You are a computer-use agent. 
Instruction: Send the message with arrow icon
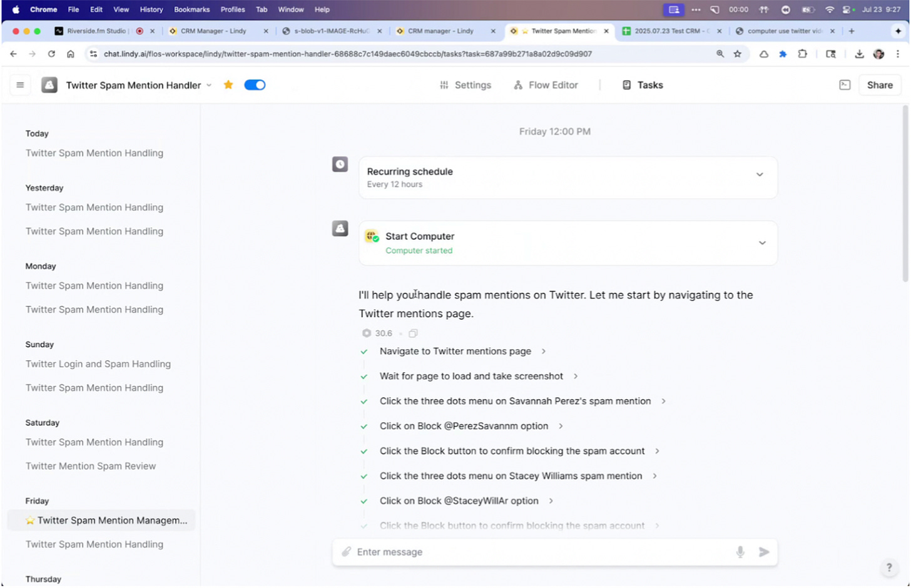pos(764,552)
